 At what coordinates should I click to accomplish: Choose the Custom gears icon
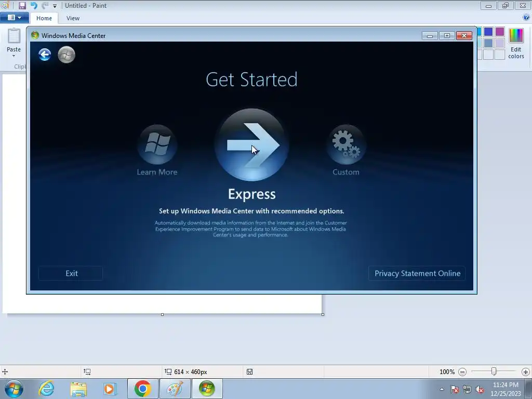[x=345, y=144]
